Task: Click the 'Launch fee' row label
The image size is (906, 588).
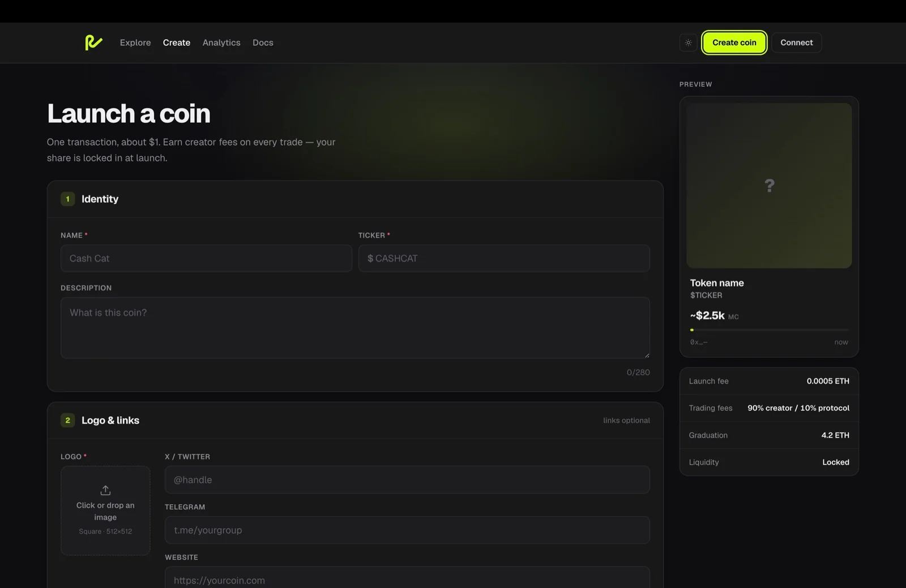Action: tap(708, 381)
